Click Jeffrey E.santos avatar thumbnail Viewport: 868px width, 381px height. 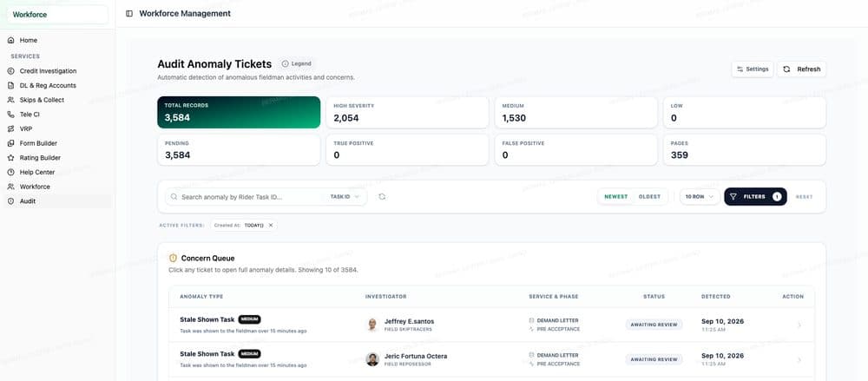(372, 325)
